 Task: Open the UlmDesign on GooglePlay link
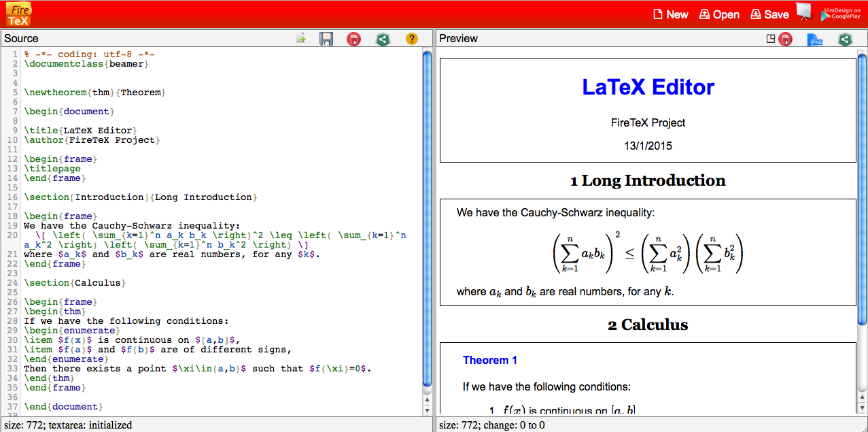point(841,14)
